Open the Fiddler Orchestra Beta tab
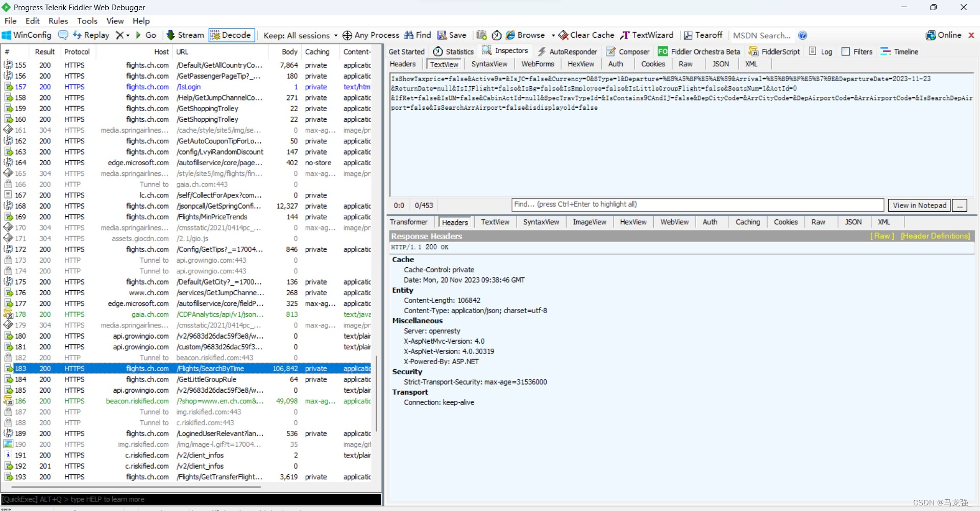Image resolution: width=980 pixels, height=511 pixels. pos(699,52)
